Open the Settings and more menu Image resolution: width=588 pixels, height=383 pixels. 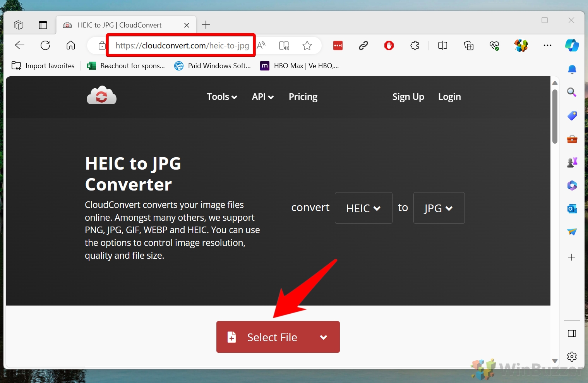547,46
